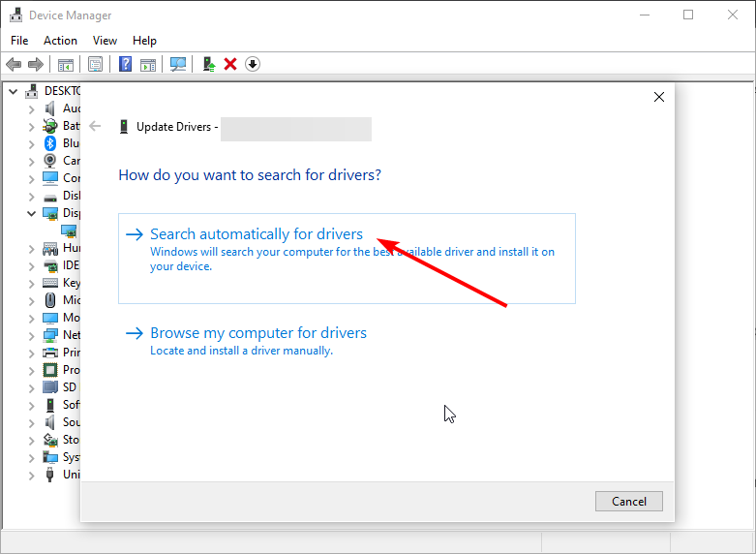Click the Forward arrow in Device Manager toolbar
Image resolution: width=756 pixels, height=554 pixels.
point(36,64)
